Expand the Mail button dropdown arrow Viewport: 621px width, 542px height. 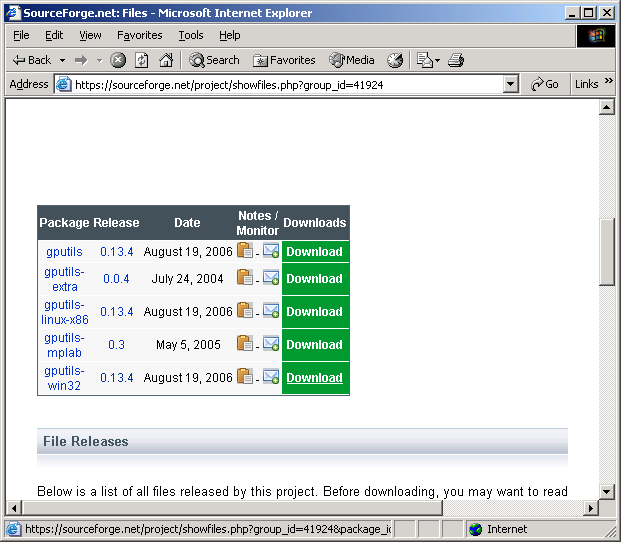point(437,61)
